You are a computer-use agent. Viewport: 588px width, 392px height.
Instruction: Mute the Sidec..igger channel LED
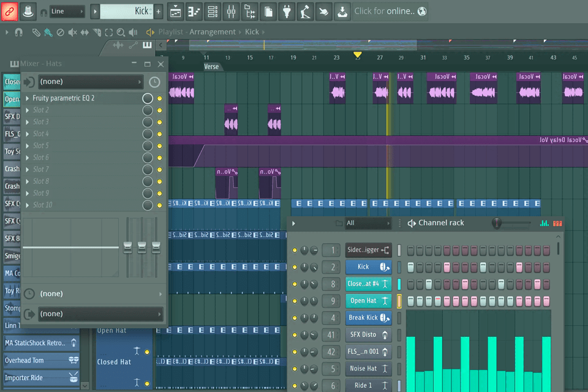click(295, 250)
